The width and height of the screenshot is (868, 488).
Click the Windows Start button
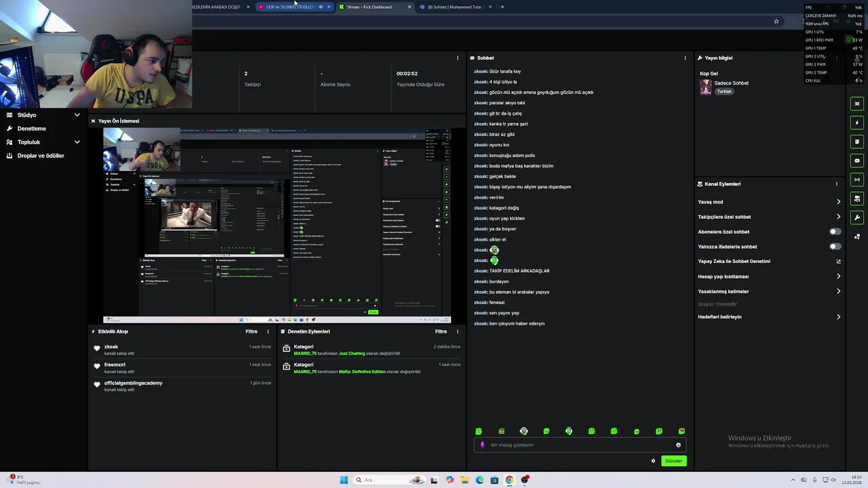344,480
